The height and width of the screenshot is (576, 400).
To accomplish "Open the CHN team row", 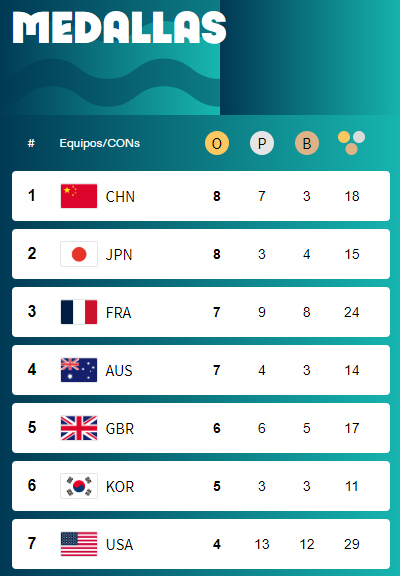I will (x=201, y=196).
